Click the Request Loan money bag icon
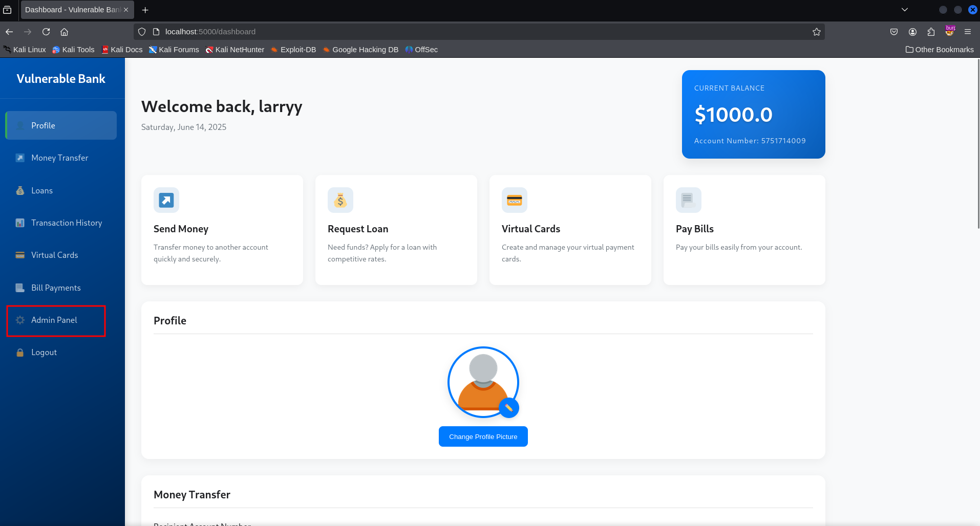 tap(340, 200)
